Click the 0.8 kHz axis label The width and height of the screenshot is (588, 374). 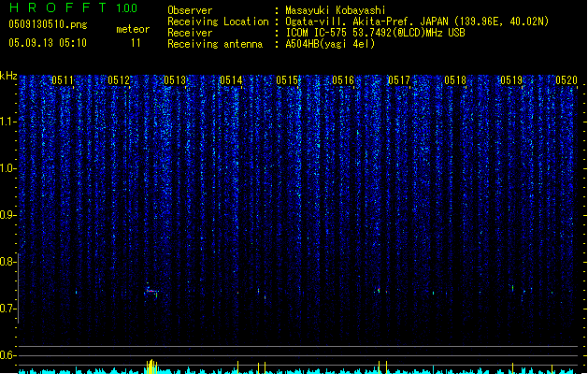(x=7, y=262)
